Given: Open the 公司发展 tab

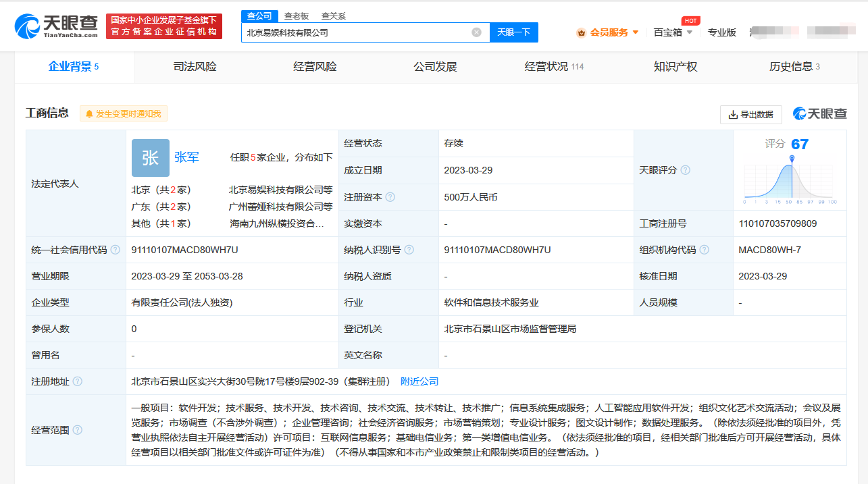Looking at the screenshot, I should pyautogui.click(x=435, y=67).
